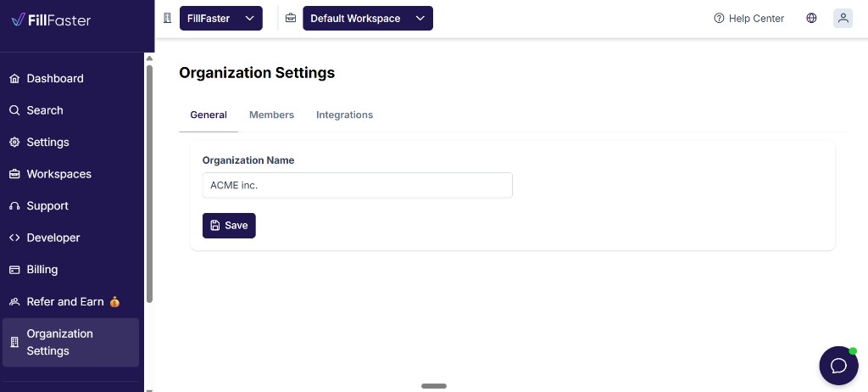
Task: Switch to the Members tab
Action: [x=272, y=115]
